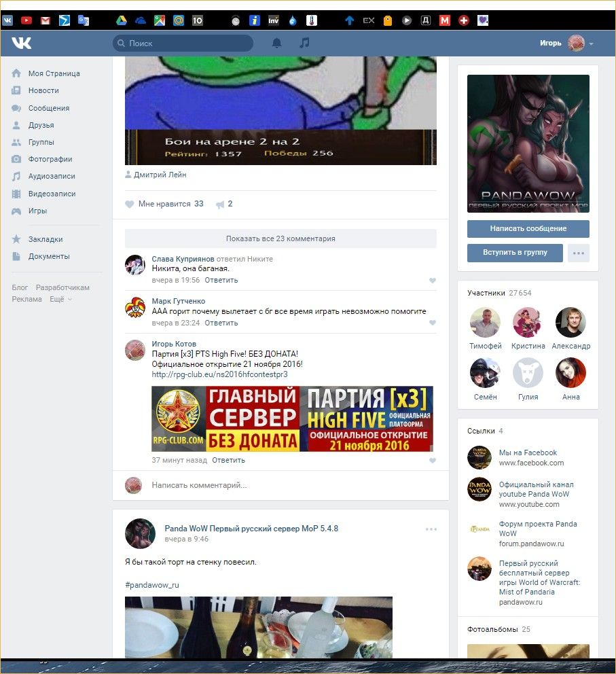Viewport: 616px width, 674px height.
Task: Open the #pandawow_ru hashtag
Action: tap(152, 585)
